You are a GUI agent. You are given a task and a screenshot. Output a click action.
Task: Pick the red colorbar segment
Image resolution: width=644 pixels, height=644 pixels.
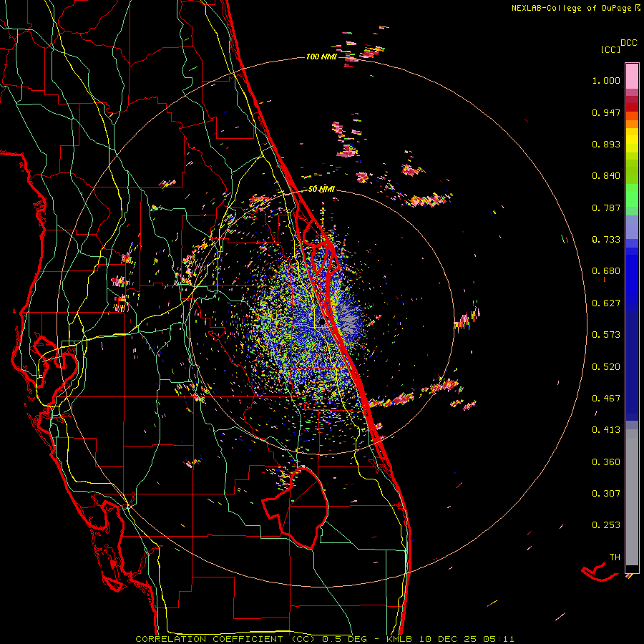tap(632, 107)
